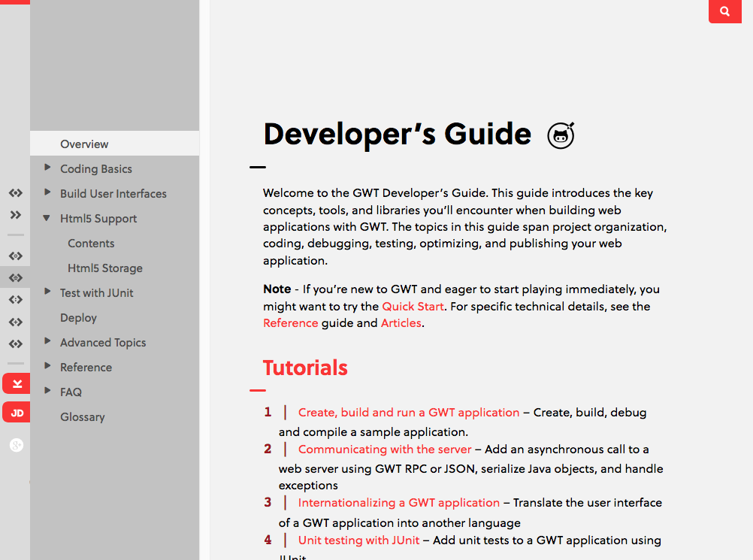The height and width of the screenshot is (560, 753).
Task: Follow the Quick Start link
Action: pyautogui.click(x=413, y=307)
